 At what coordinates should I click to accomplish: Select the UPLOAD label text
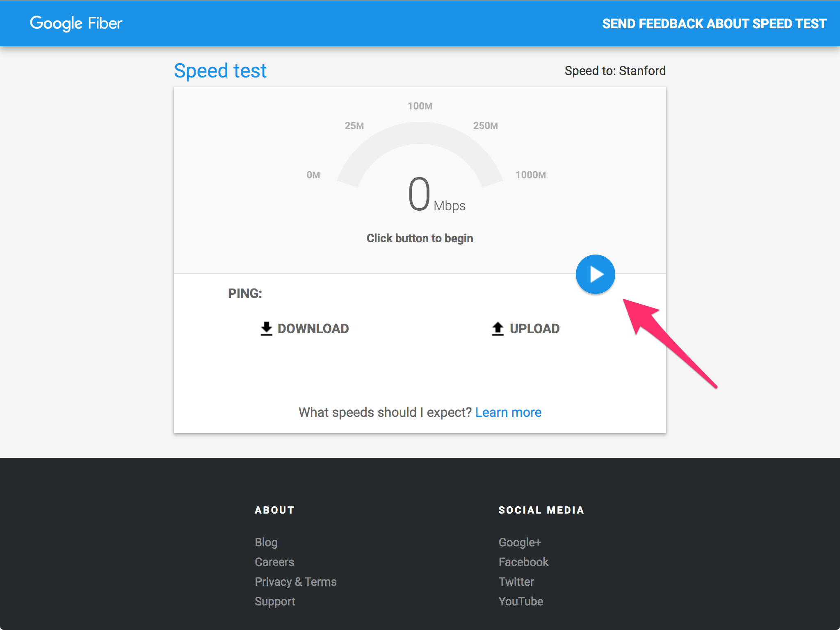(534, 329)
